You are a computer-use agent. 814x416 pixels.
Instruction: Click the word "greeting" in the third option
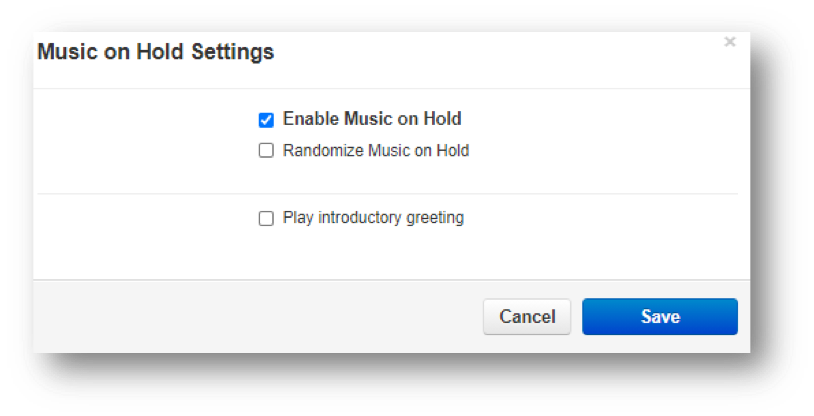(x=432, y=218)
